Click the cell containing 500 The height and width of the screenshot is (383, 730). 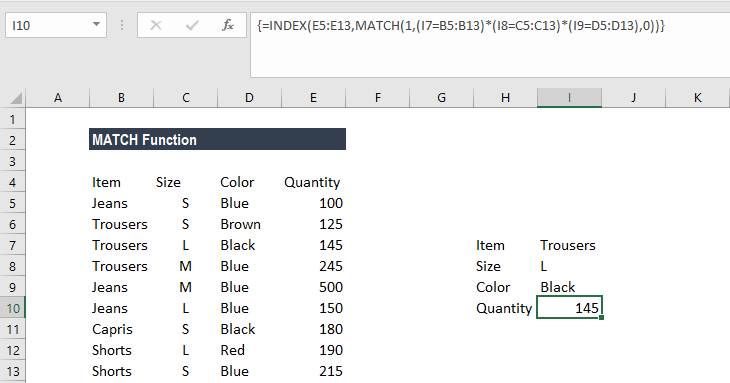331,287
